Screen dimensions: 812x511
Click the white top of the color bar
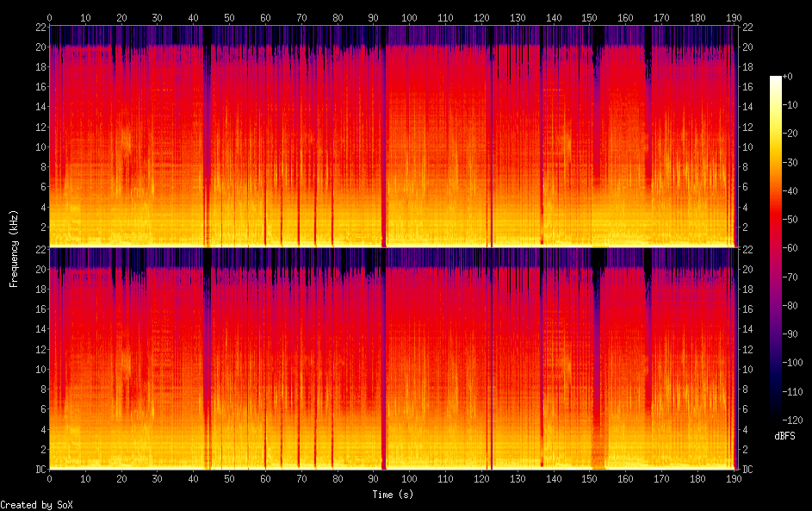pos(776,79)
